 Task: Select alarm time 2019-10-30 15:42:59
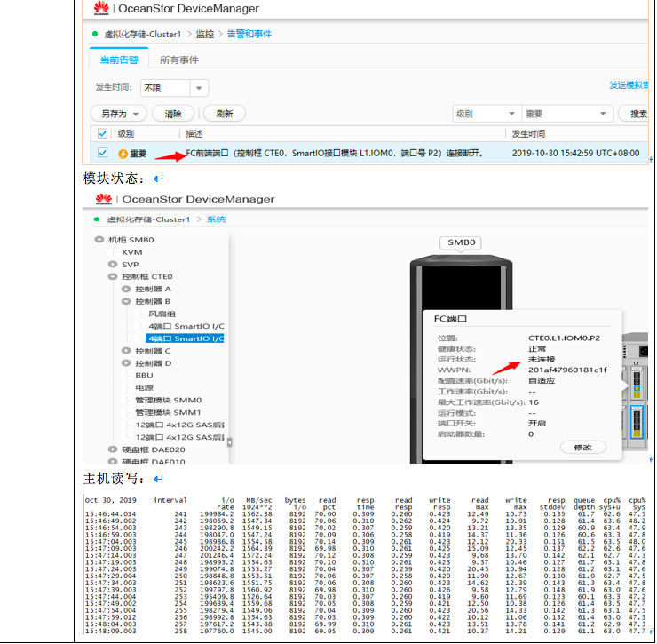575,153
